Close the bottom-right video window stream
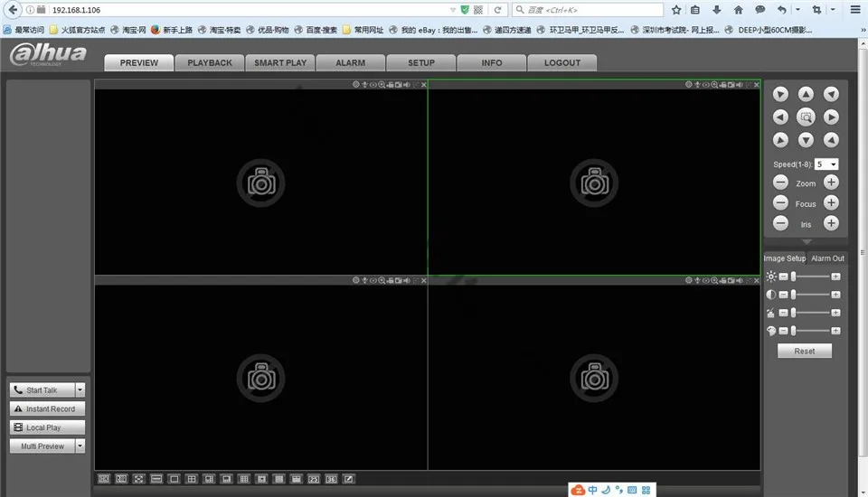Screen dimensions: 868x497 757,281
